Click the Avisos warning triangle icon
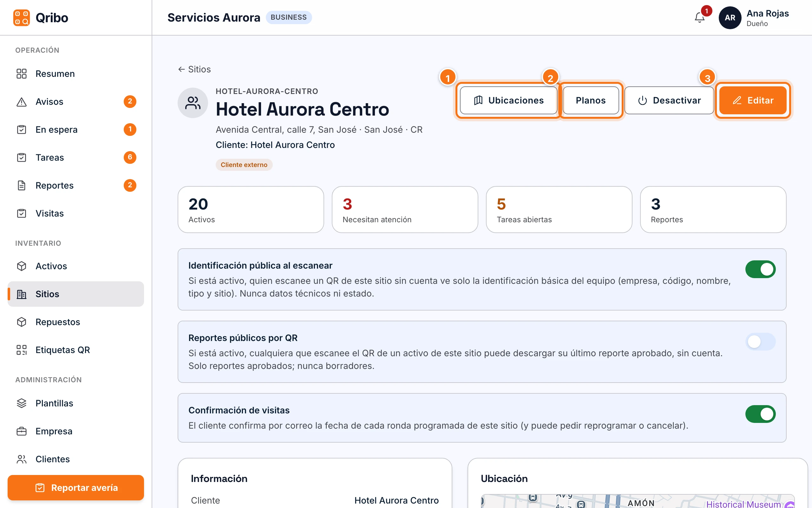The width and height of the screenshot is (812, 508). [x=22, y=102]
